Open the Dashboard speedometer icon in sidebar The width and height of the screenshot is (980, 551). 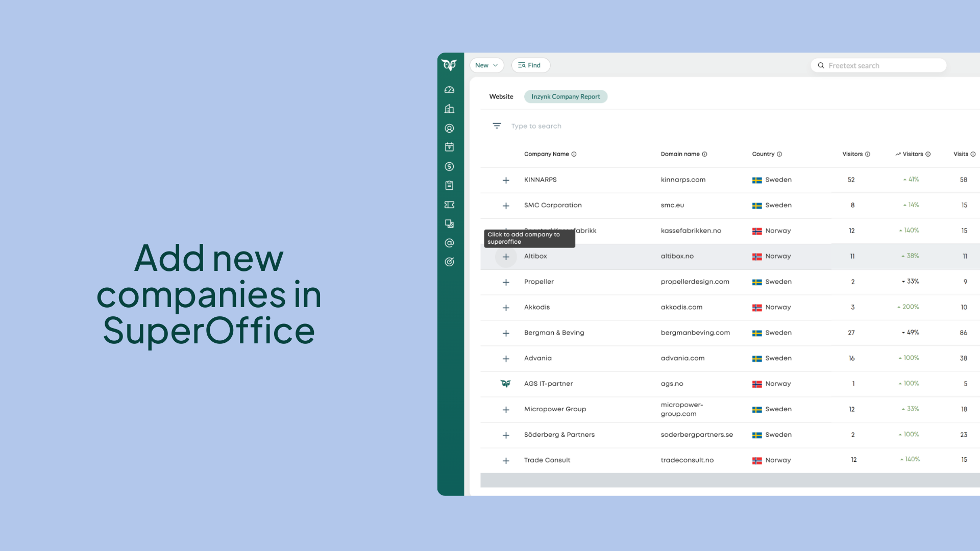click(x=449, y=90)
